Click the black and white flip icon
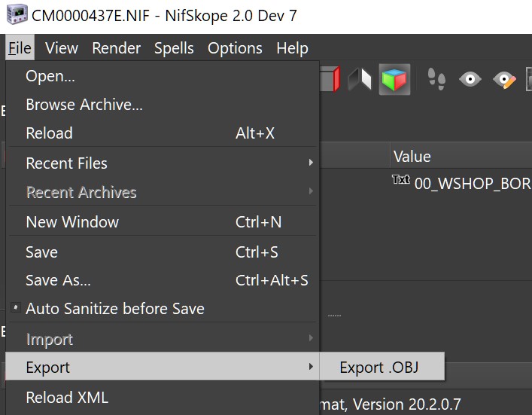Image resolution: width=532 pixels, height=415 pixels. coord(360,79)
